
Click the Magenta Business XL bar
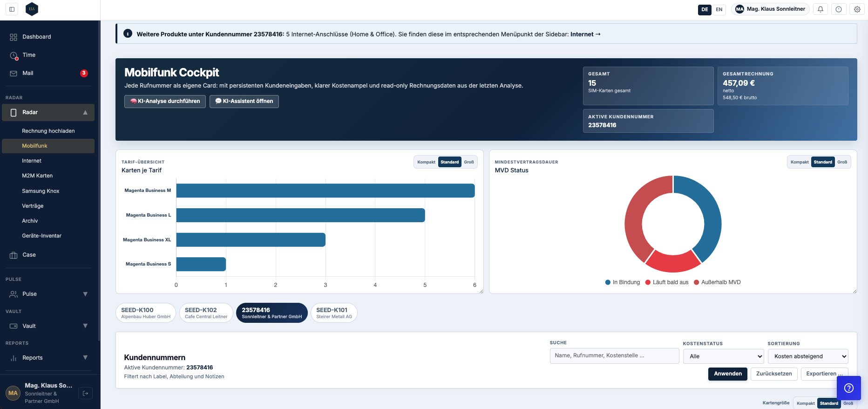coord(251,240)
